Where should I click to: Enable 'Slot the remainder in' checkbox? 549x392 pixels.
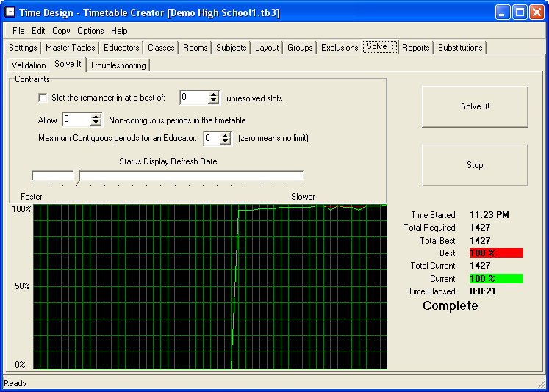click(x=42, y=98)
